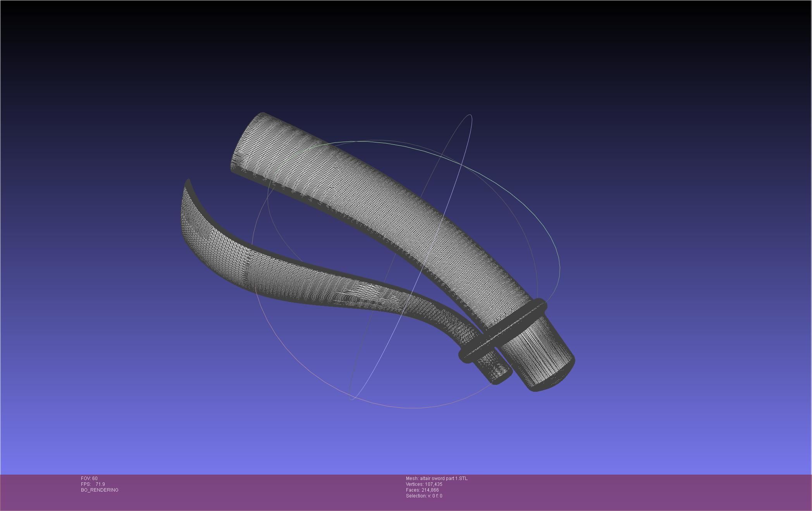Click the Faces: 214,866 text
This screenshot has width=812, height=511.
coord(422,490)
